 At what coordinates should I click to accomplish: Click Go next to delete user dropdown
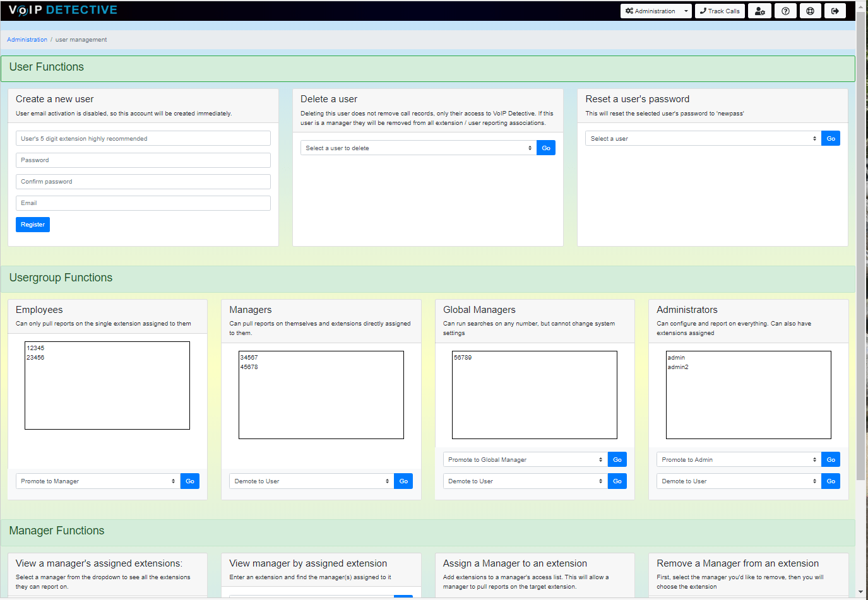(546, 148)
